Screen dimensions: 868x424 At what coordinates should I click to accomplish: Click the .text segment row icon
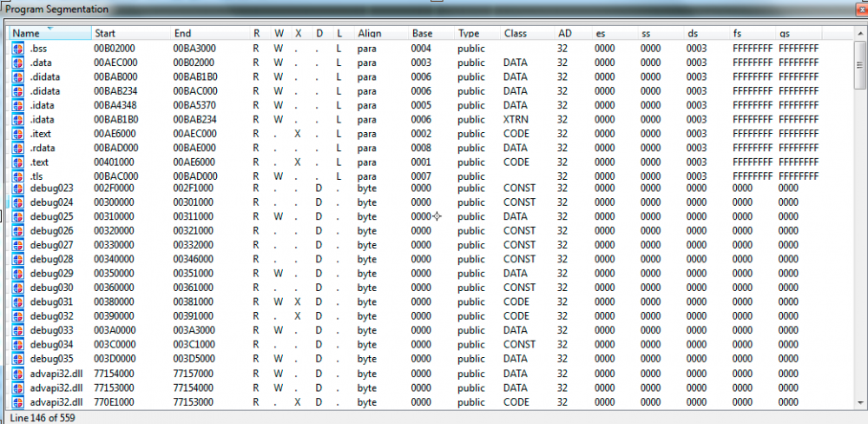18,162
